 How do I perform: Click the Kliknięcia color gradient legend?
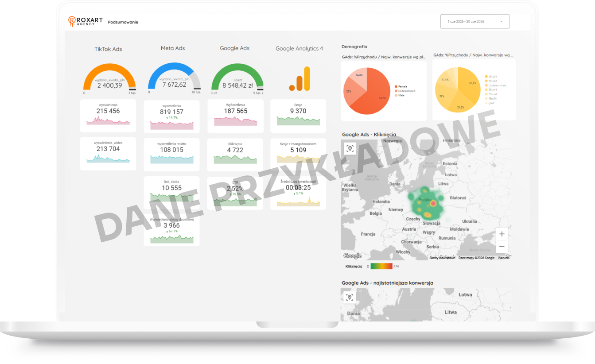pyautogui.click(x=381, y=266)
